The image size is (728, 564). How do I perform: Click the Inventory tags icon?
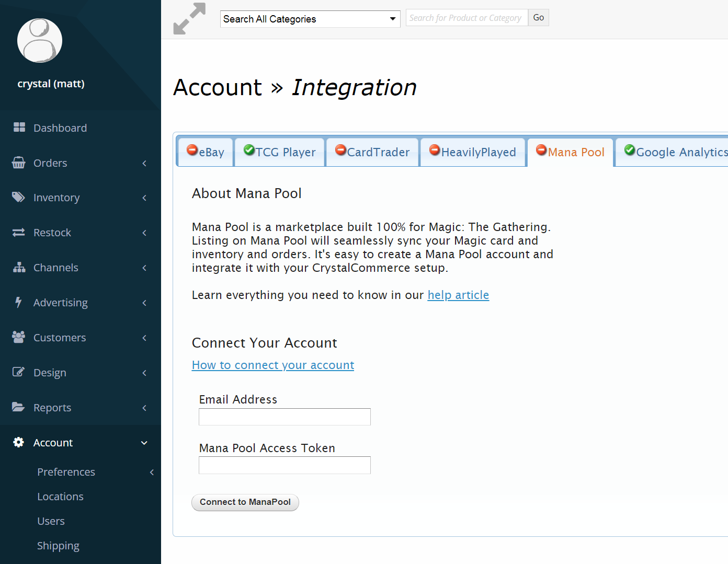(x=19, y=197)
